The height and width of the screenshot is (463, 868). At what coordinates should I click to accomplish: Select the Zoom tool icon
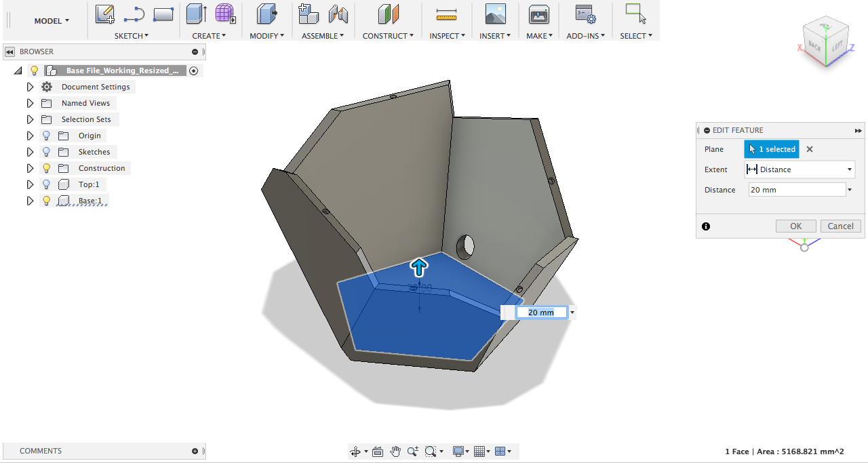[x=412, y=451]
